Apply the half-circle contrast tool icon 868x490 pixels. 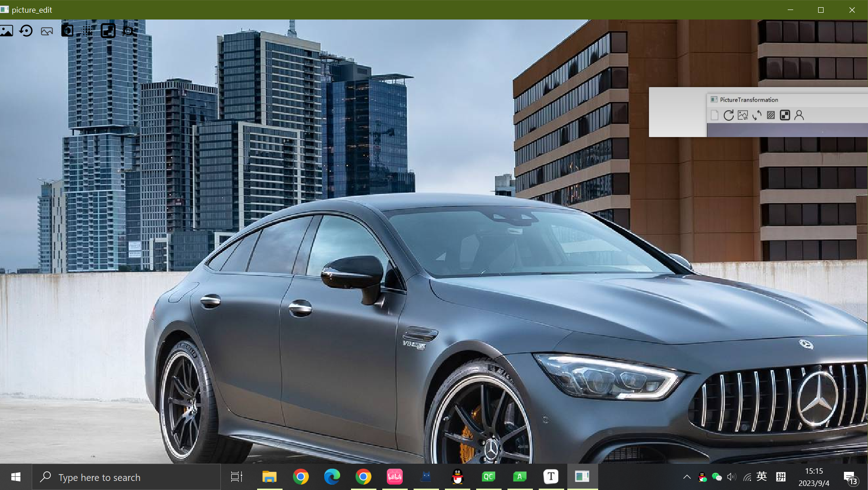(x=67, y=30)
